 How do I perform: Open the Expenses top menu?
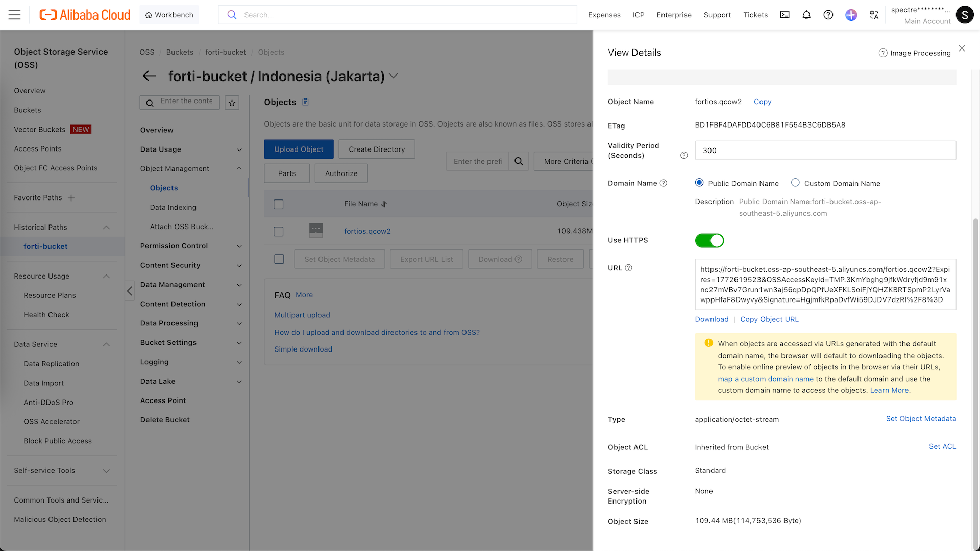coord(604,15)
